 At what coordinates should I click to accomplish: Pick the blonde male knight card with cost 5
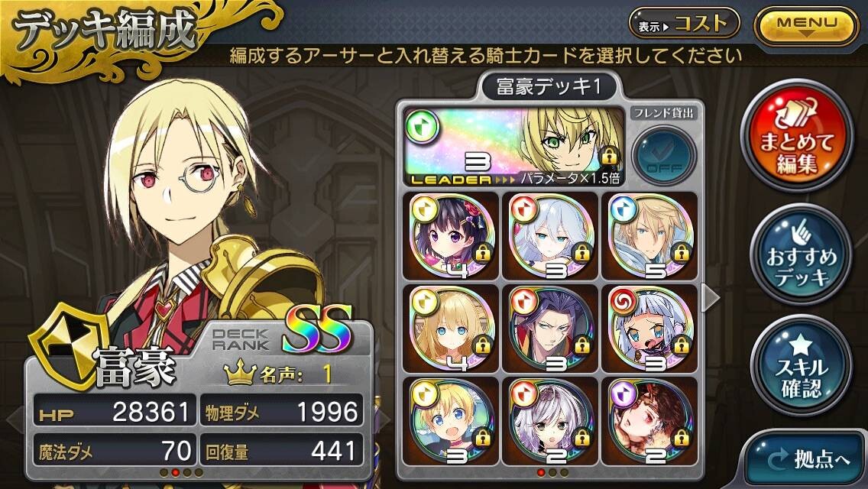649,236
